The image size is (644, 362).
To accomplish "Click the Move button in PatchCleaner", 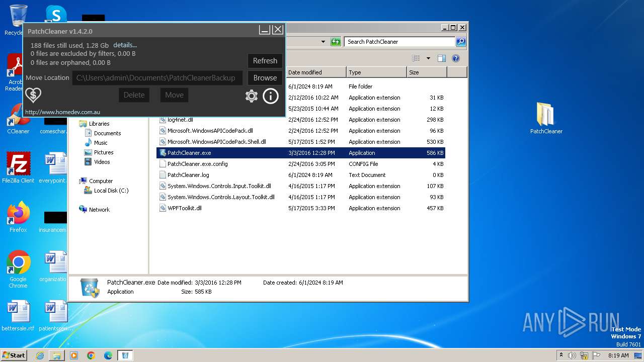I will (x=174, y=95).
